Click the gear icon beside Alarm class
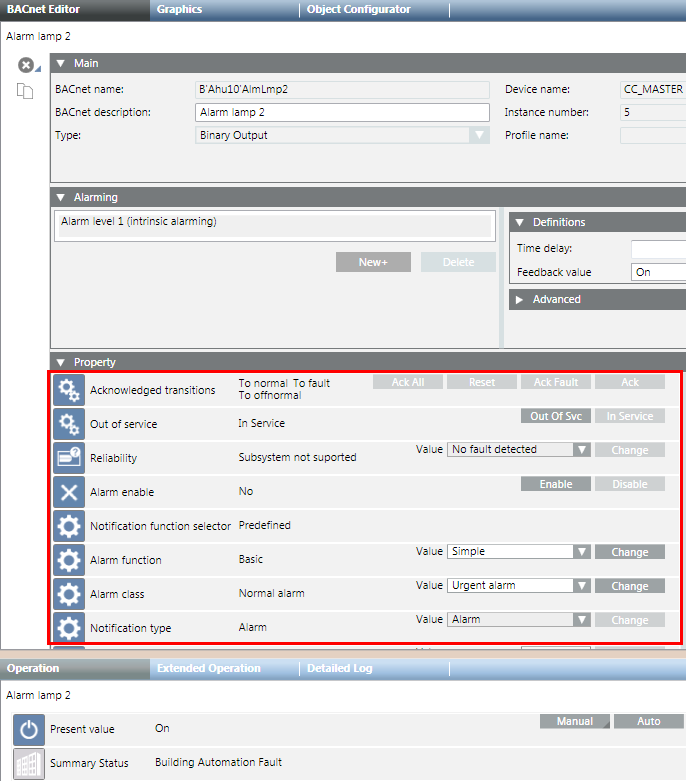 (69, 594)
